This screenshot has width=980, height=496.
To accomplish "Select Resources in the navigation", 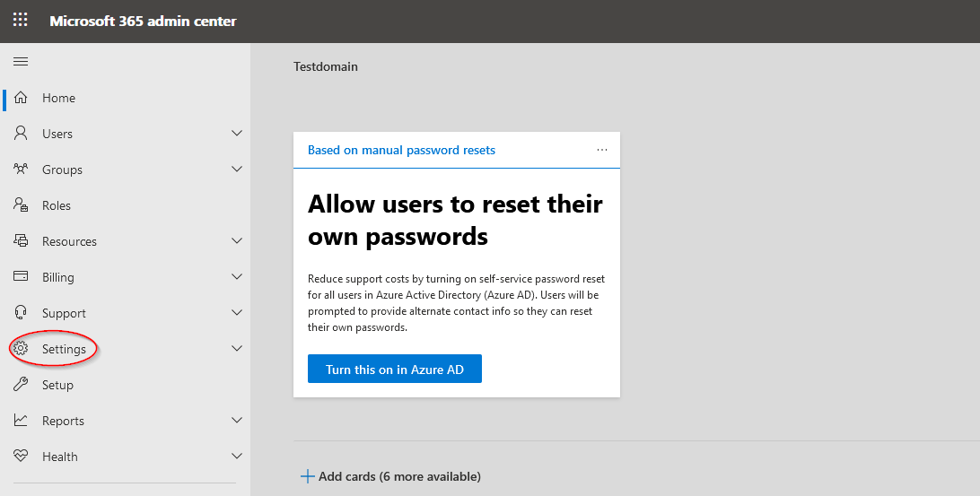I will pos(69,241).
